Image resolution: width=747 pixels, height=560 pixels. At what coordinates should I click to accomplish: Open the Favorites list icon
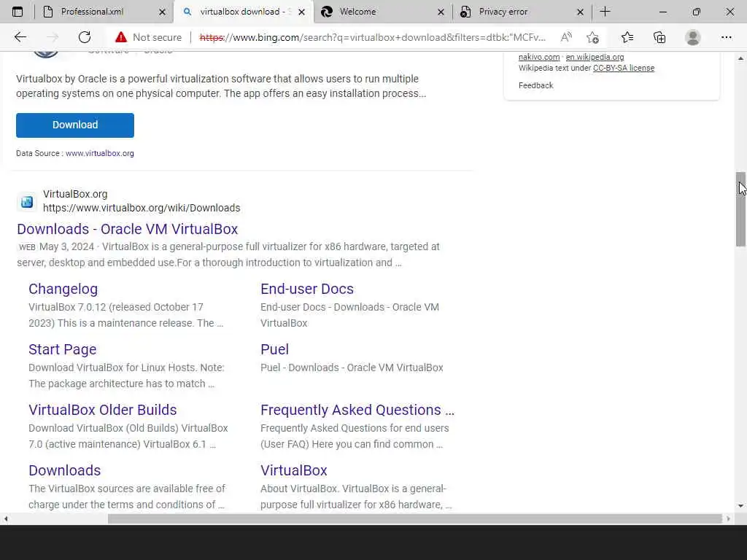pyautogui.click(x=627, y=37)
